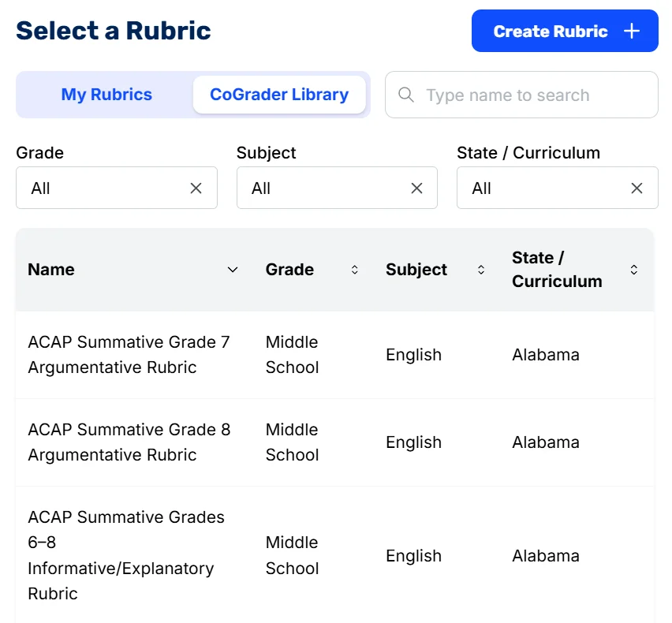Switch to the CoGrader Library tab
Screen dimensions: 672x623
pyautogui.click(x=279, y=94)
